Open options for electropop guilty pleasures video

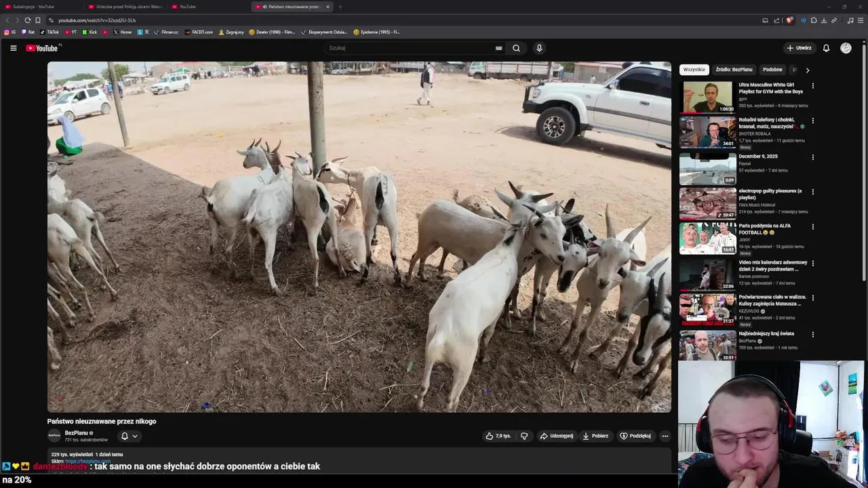(812, 192)
